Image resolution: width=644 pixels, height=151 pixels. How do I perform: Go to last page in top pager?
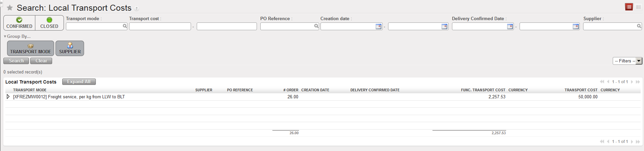click(638, 82)
